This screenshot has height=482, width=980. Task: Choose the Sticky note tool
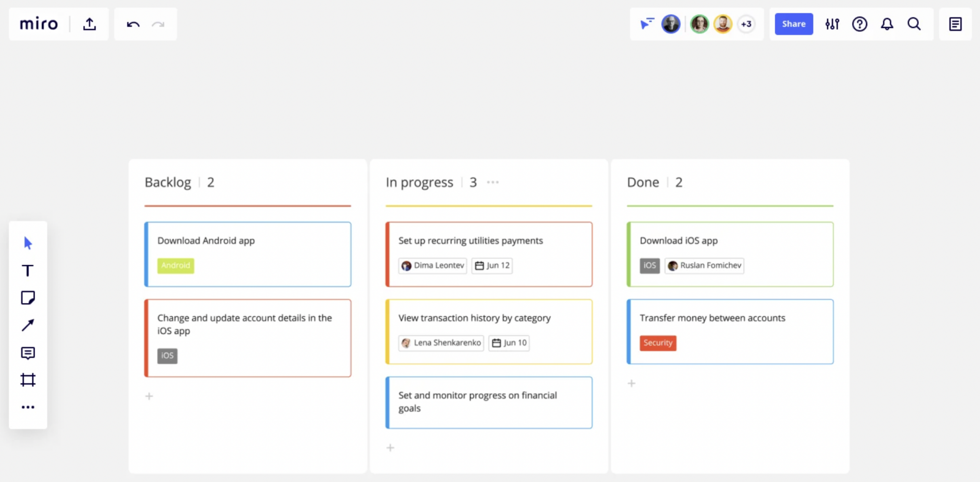(x=28, y=298)
